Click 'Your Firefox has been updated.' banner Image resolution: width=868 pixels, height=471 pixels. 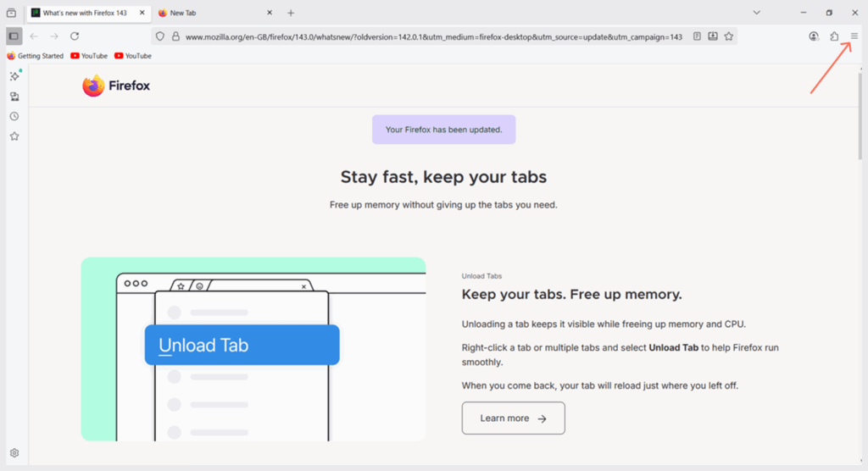point(443,130)
